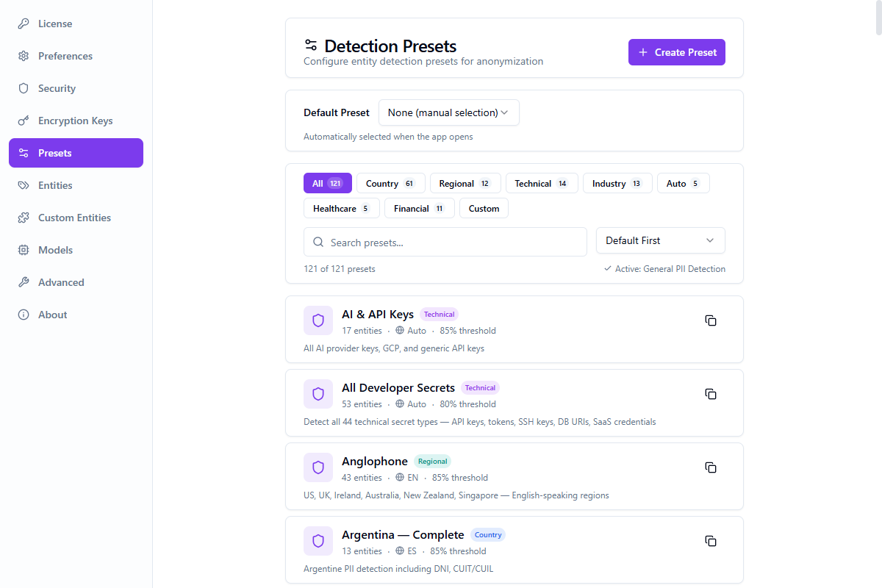Toggle the Financial filter chip
This screenshot has height=588, width=882.
[419, 208]
